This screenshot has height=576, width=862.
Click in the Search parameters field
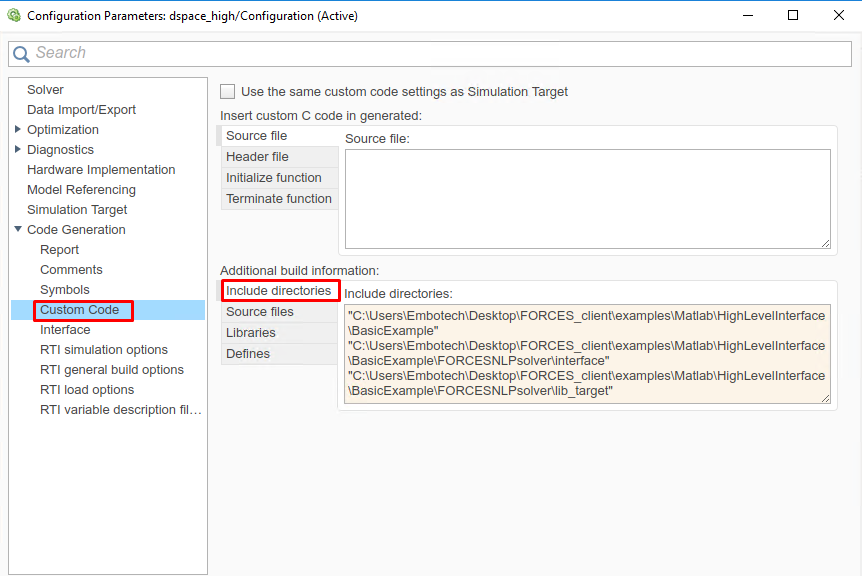pyautogui.click(x=440, y=54)
